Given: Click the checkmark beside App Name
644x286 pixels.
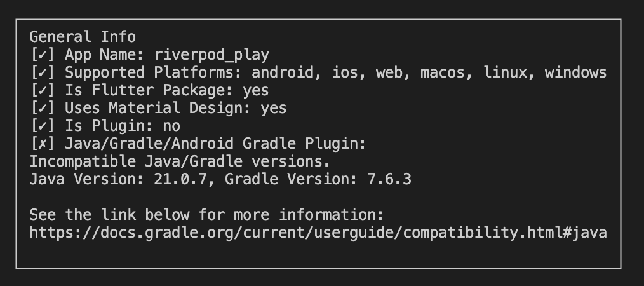Looking at the screenshot, I should (43, 55).
